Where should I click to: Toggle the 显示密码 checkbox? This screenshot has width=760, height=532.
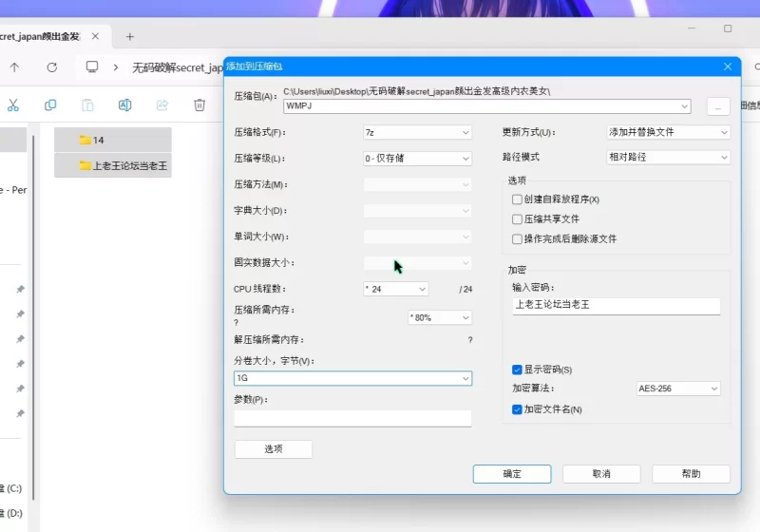click(517, 370)
